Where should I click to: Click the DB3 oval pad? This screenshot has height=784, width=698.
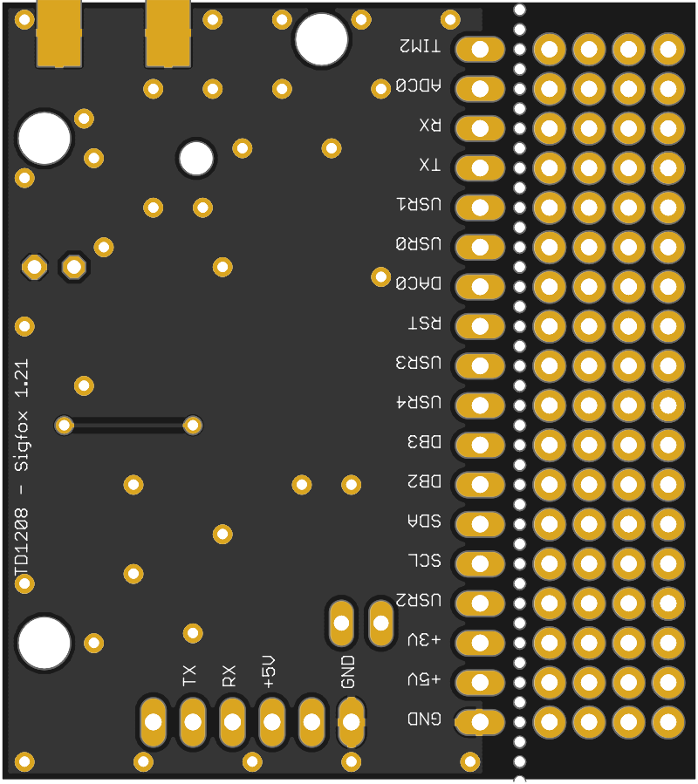479,445
